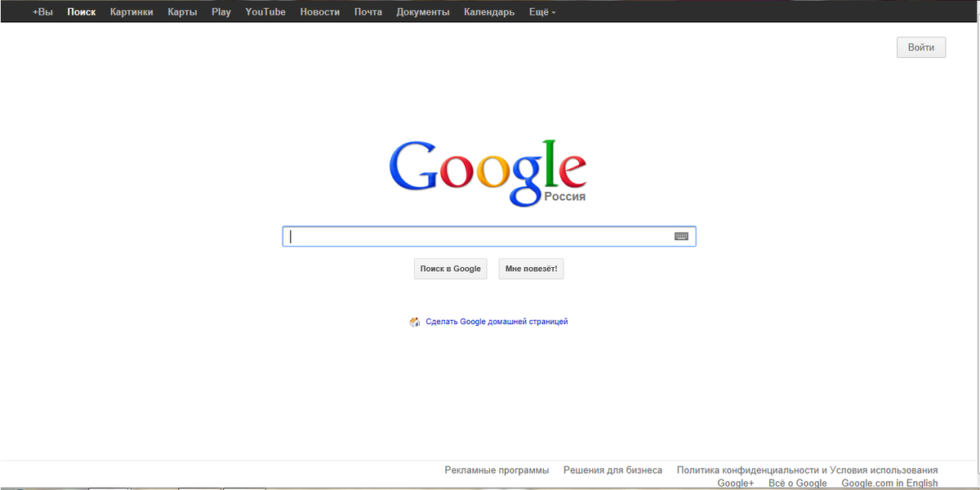Go to Карты in top bar
Viewport: 980px width, 490px height.
coord(182,12)
